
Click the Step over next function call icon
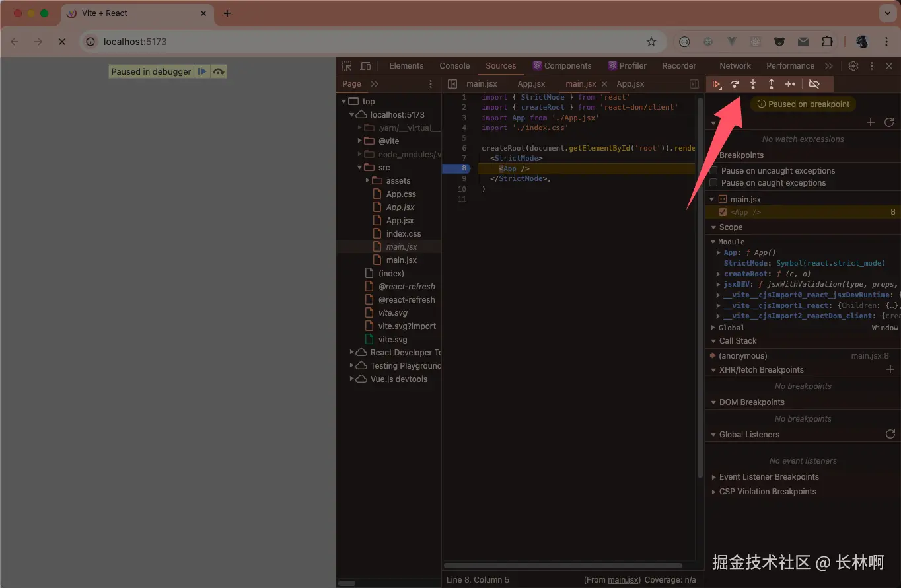(x=735, y=84)
